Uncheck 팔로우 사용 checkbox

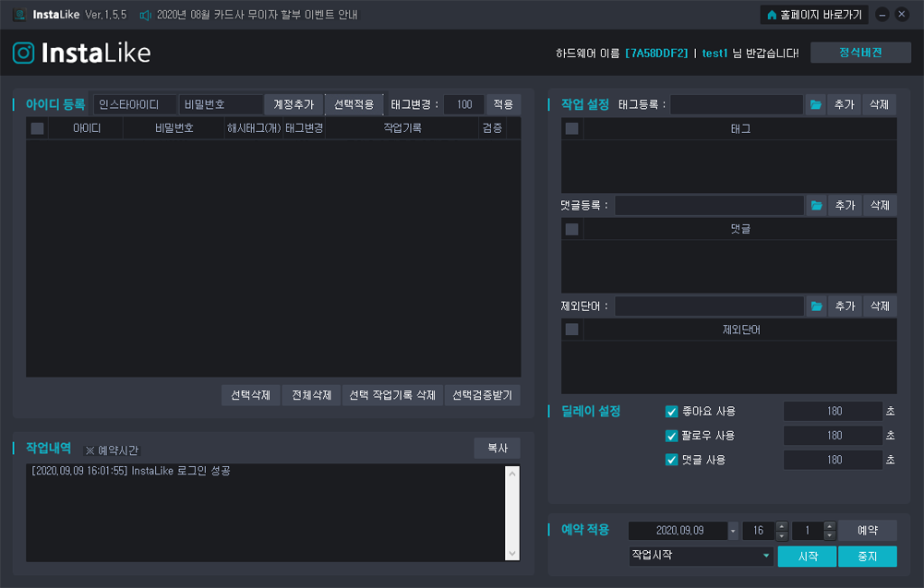[x=671, y=436]
